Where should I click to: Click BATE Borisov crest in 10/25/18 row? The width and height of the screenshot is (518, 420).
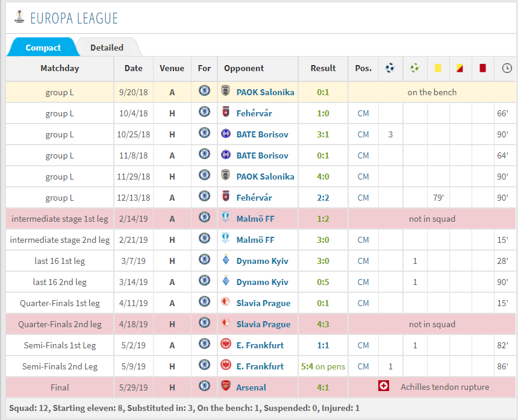[226, 133]
